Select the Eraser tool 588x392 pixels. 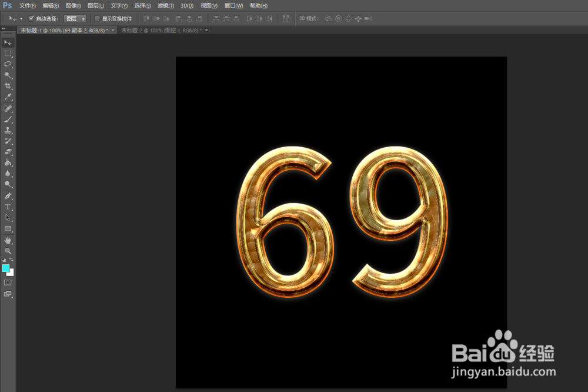(8, 152)
